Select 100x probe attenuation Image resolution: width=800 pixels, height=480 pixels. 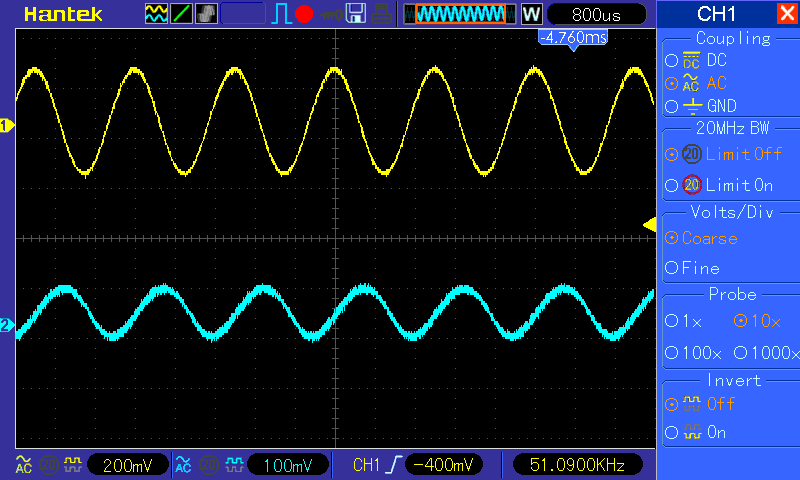pyautogui.click(x=671, y=352)
